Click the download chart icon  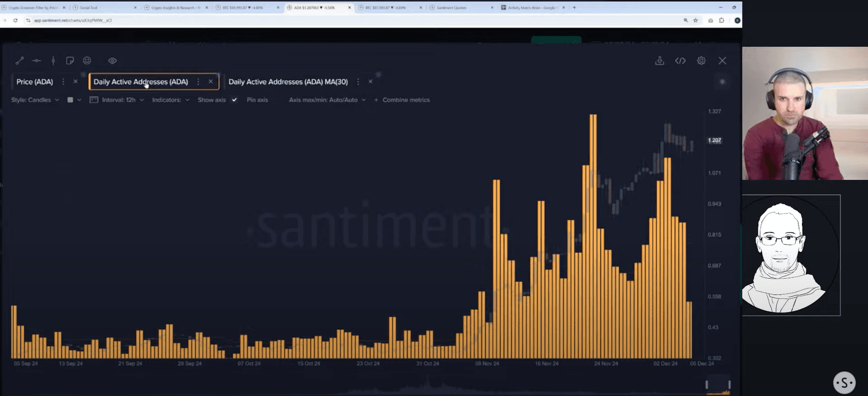(659, 61)
